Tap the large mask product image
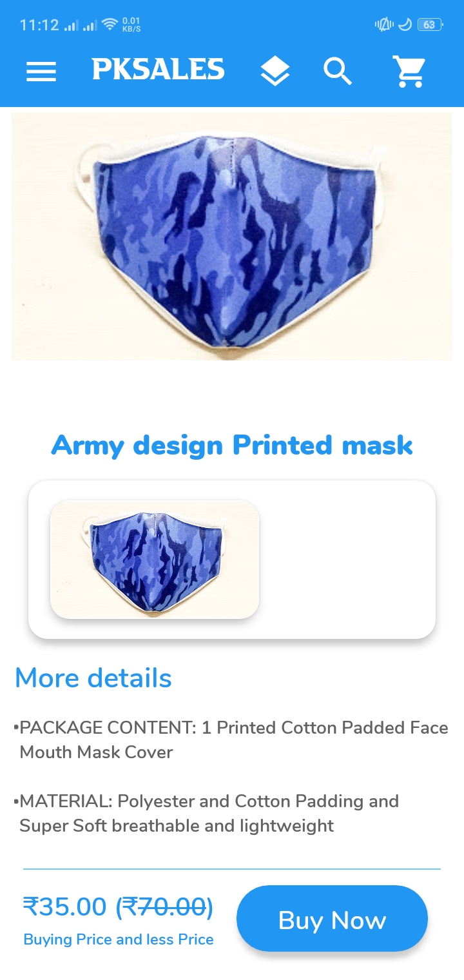 [232, 237]
